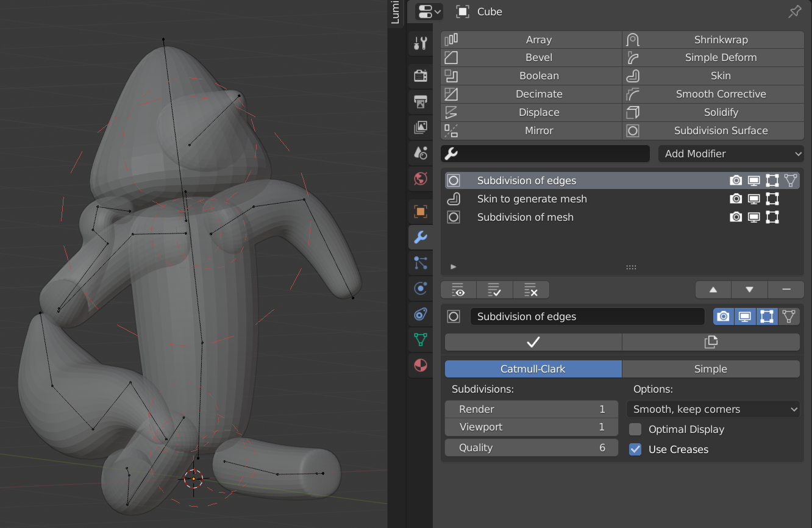Duplicate the modifier using the copy button
812x528 pixels.
pos(711,342)
